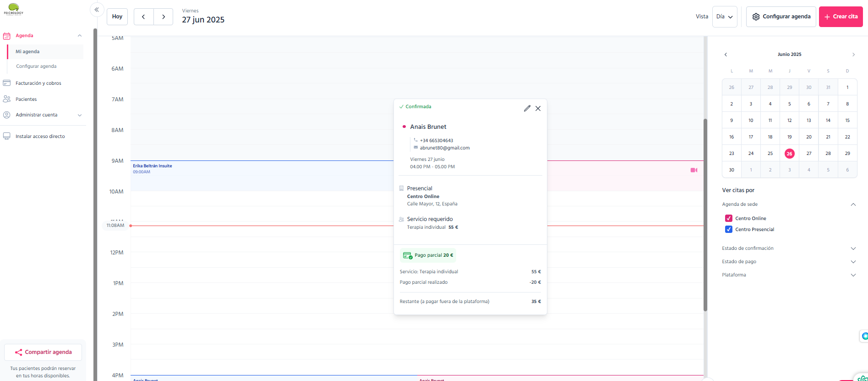The image size is (868, 381).
Task: Click the Junio 2025 month title
Action: pyautogui.click(x=790, y=55)
